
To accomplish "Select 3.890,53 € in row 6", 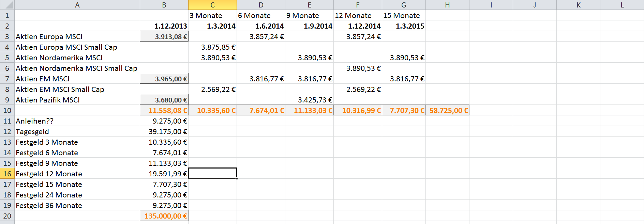I will (x=358, y=68).
